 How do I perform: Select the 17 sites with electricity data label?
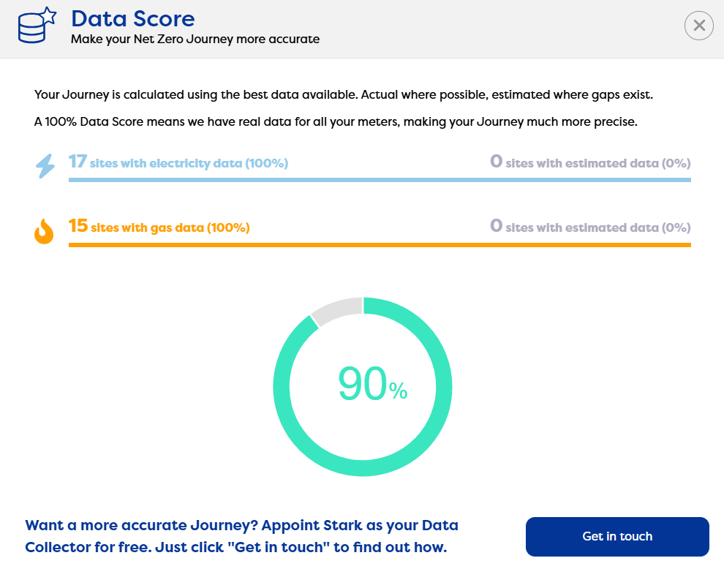pos(178,162)
